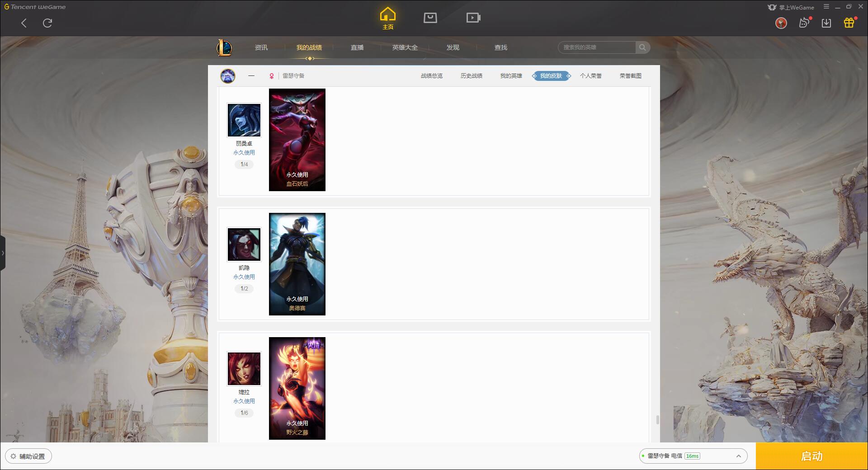Expand the left side panel handle
The width and height of the screenshot is (868, 470).
coord(3,253)
